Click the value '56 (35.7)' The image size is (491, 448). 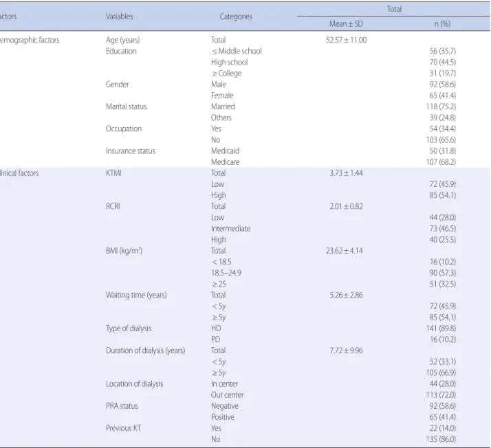(x=442, y=51)
